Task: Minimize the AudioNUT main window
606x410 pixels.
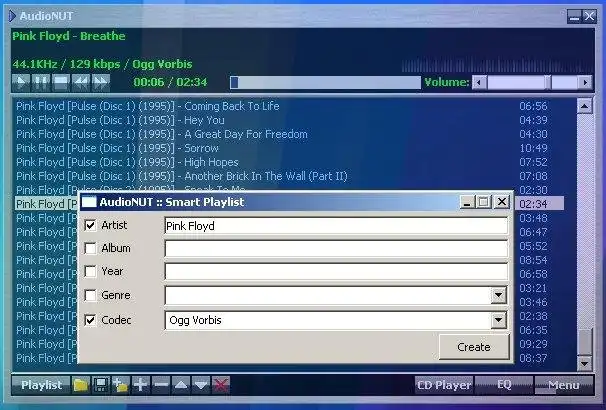Action: pos(574,16)
